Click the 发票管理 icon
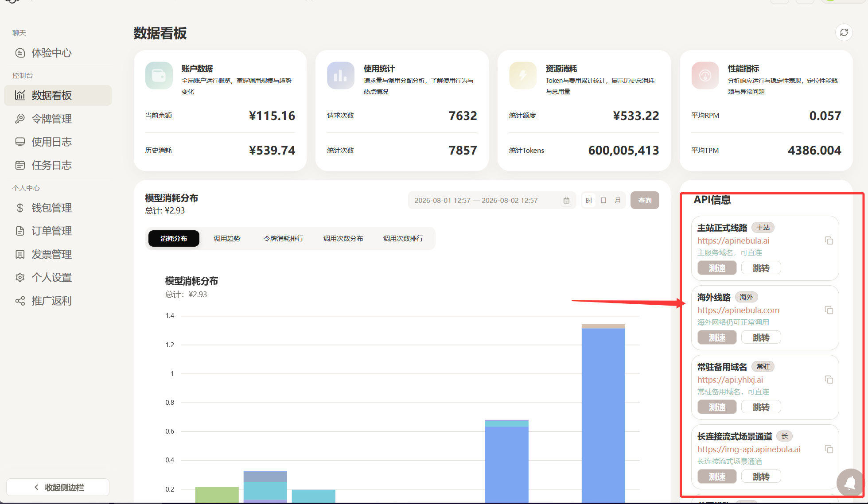Image resolution: width=868 pixels, height=504 pixels. [20, 254]
